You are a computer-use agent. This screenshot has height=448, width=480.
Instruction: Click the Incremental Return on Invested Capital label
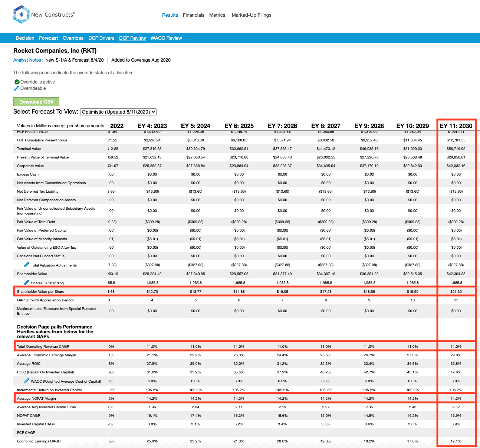49,390
